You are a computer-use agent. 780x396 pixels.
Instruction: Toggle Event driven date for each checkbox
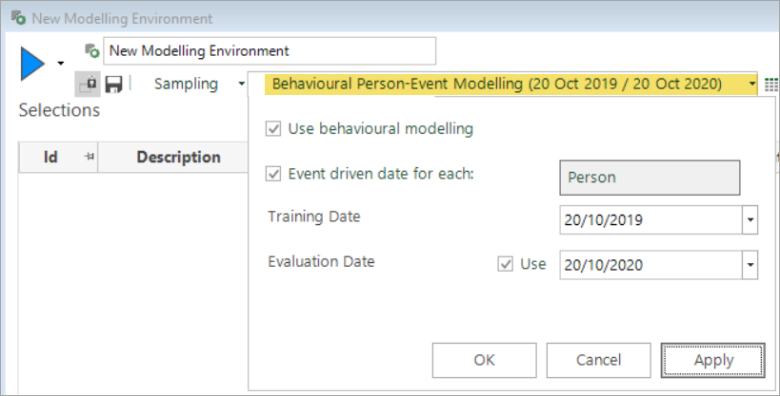[273, 174]
